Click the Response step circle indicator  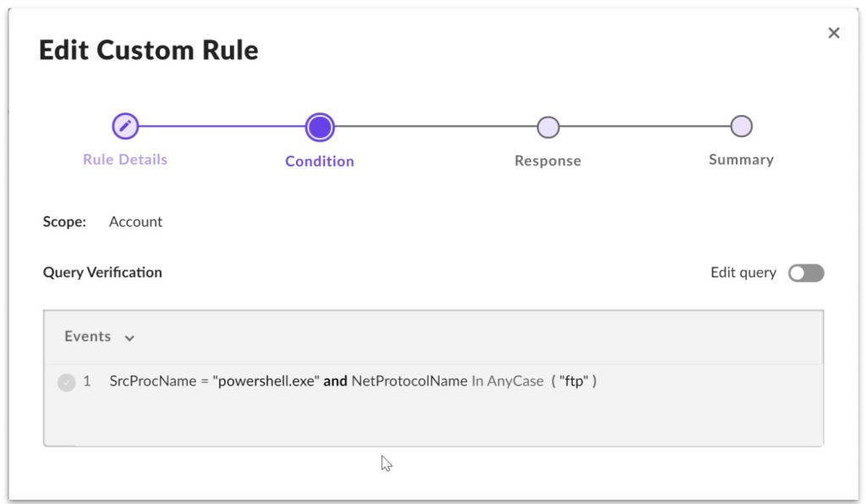(547, 125)
